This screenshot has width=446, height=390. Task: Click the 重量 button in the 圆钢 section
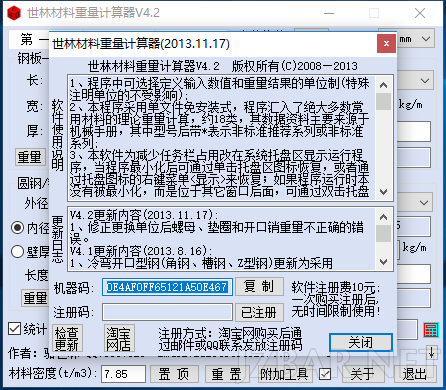35,298
